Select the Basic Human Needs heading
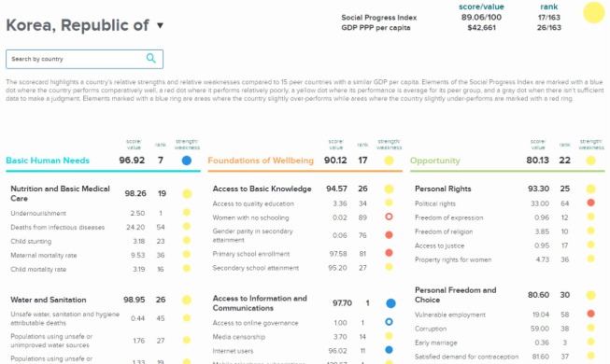The width and height of the screenshot is (610, 364). click(x=48, y=161)
